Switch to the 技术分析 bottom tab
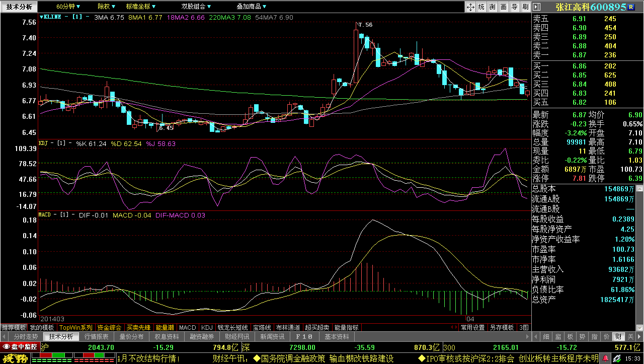Image resolution: width=644 pixels, height=364 pixels. click(x=61, y=337)
